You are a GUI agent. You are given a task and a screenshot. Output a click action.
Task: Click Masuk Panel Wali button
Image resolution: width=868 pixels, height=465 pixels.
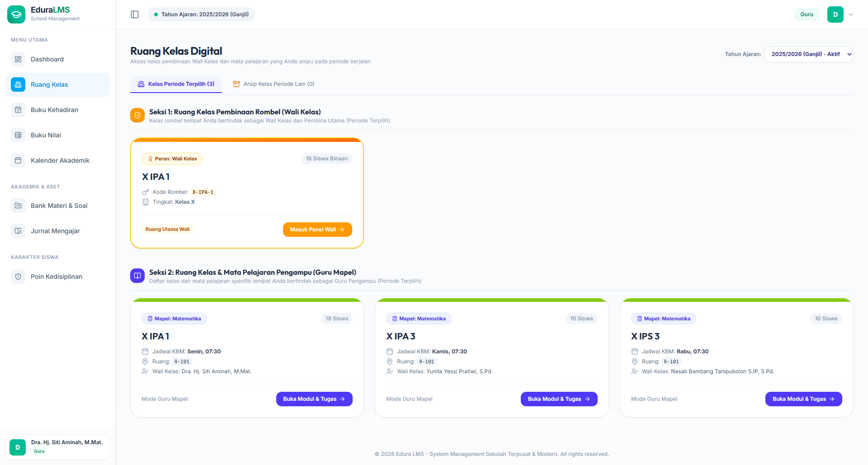[317, 230]
